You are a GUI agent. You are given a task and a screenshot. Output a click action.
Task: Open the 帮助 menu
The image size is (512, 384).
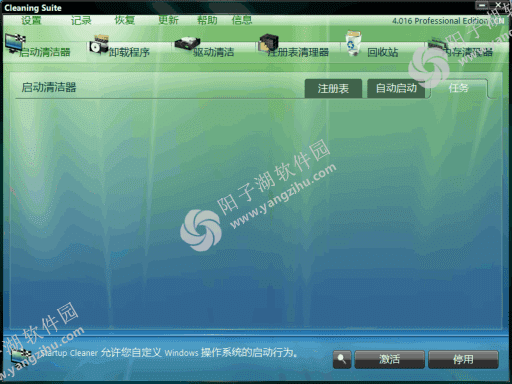tap(207, 20)
